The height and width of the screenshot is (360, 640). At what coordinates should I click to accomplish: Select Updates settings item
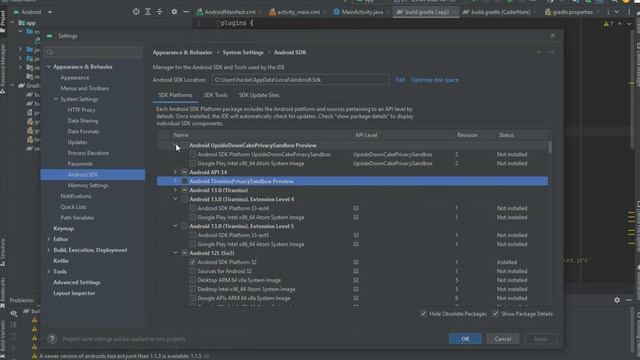[77, 142]
